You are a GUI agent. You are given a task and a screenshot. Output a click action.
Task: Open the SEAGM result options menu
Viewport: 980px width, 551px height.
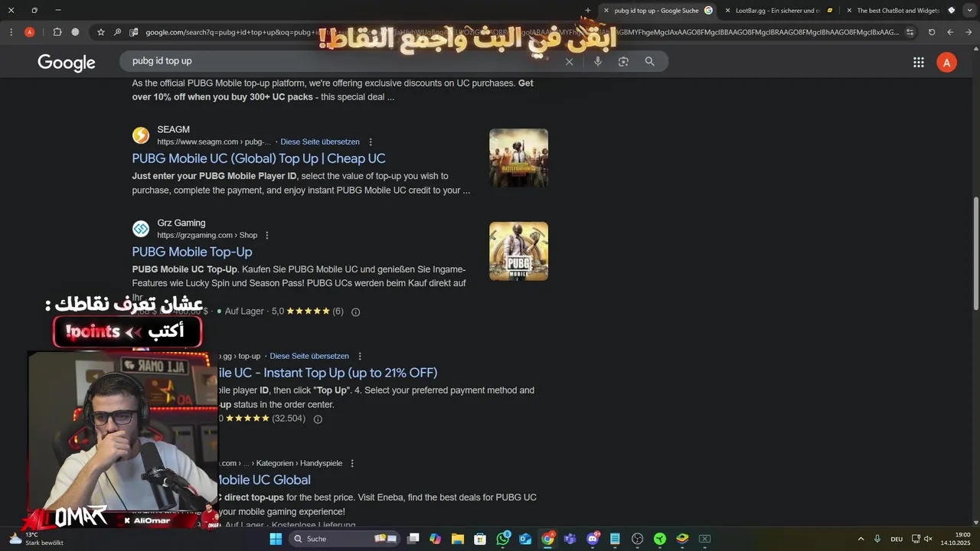[x=371, y=142]
